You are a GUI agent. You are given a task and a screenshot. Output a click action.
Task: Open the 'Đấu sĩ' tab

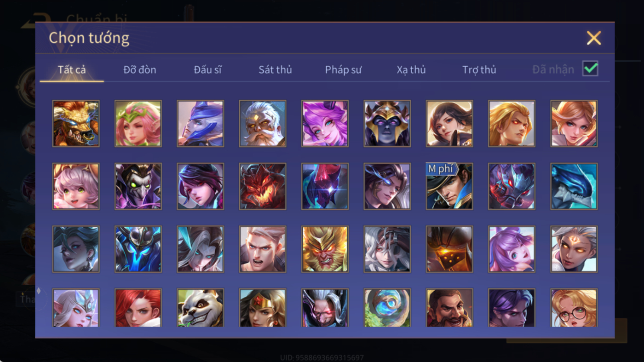tap(207, 69)
